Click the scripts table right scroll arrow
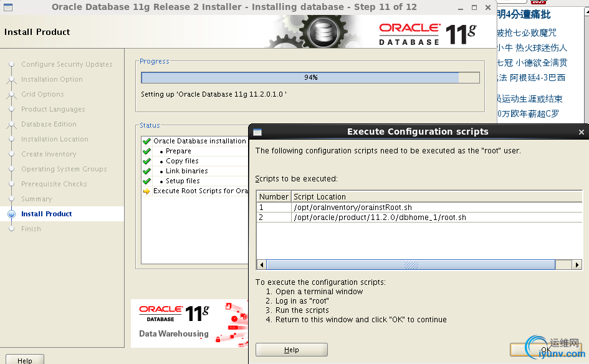The height and width of the screenshot is (364, 589). pyautogui.click(x=577, y=265)
